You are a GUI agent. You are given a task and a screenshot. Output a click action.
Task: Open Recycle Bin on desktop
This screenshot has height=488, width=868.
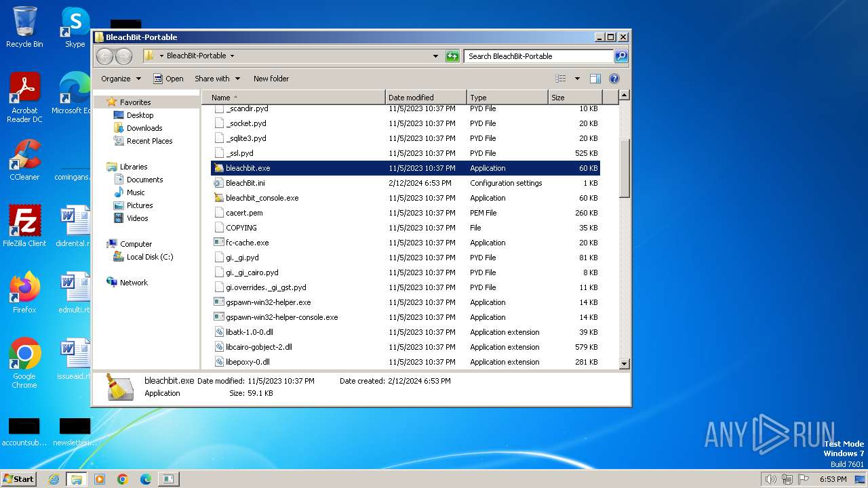[x=24, y=27]
